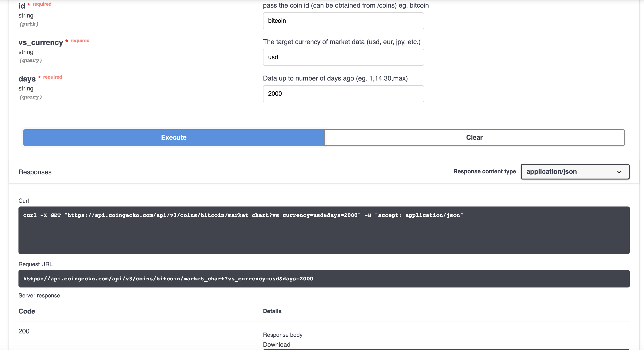Click the id parameter name label
This screenshot has width=644, height=350.
pyautogui.click(x=22, y=6)
